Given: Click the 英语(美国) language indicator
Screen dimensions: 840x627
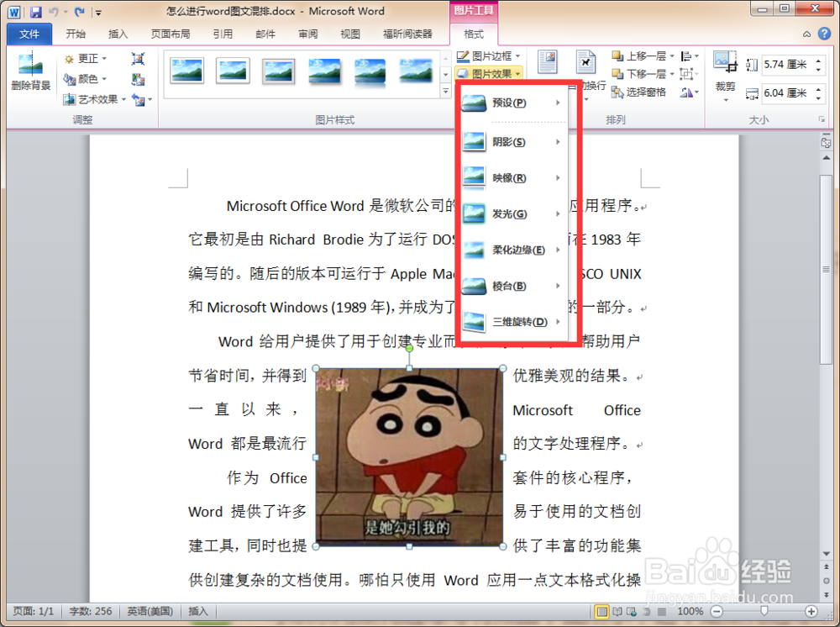Looking at the screenshot, I should tap(150, 611).
